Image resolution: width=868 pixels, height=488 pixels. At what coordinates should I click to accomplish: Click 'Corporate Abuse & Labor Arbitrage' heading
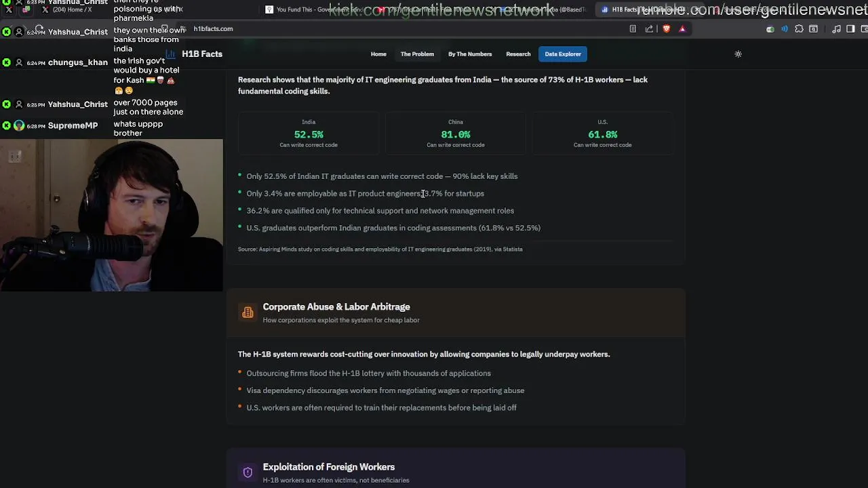pyautogui.click(x=336, y=307)
